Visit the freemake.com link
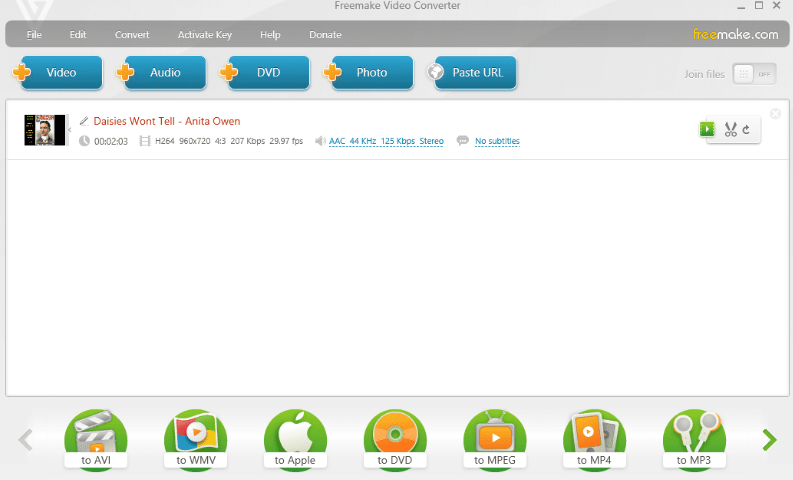The height and width of the screenshot is (480, 793). (735, 34)
